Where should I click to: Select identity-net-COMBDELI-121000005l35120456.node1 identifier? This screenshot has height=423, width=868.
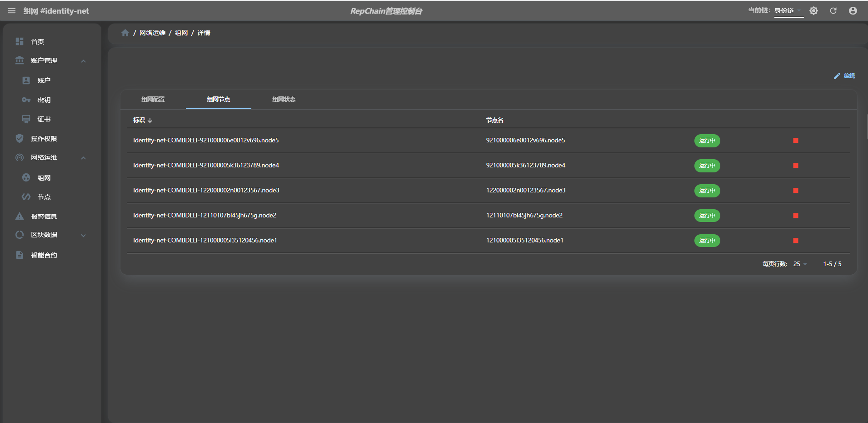tap(205, 240)
